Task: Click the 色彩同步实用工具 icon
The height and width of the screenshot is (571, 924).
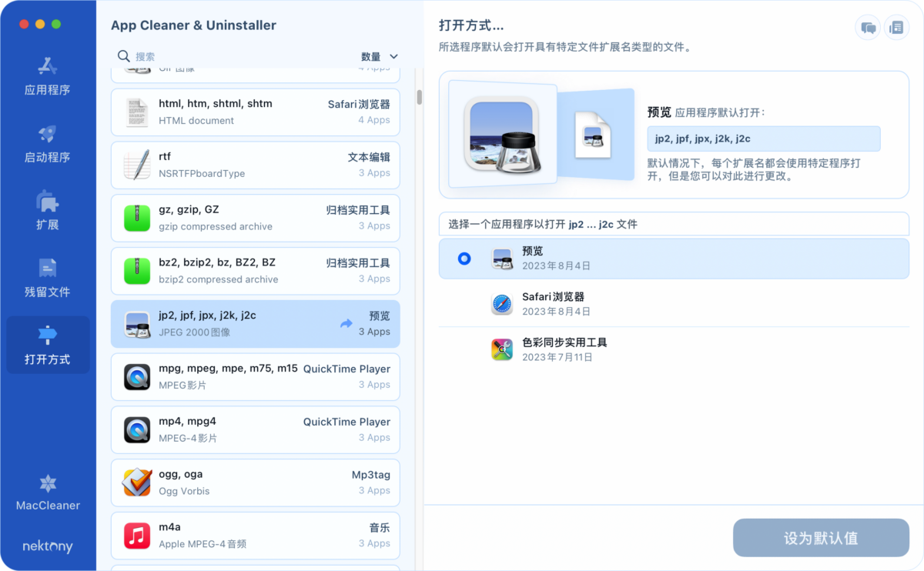Action: pos(502,349)
